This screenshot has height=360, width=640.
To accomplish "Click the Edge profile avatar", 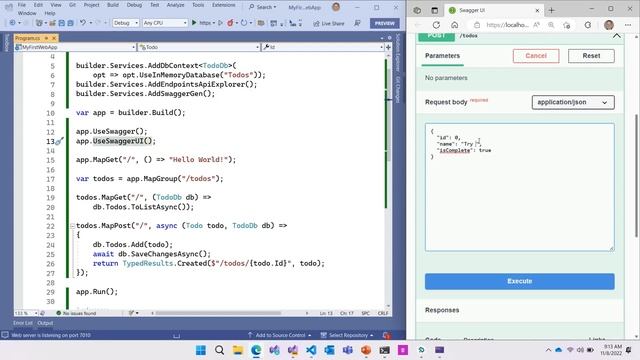I will [609, 25].
